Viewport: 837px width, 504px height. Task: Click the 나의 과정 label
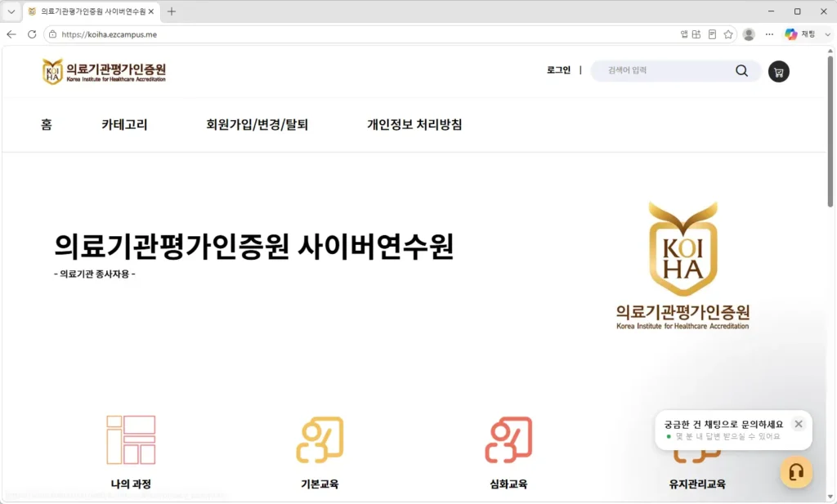[131, 484]
